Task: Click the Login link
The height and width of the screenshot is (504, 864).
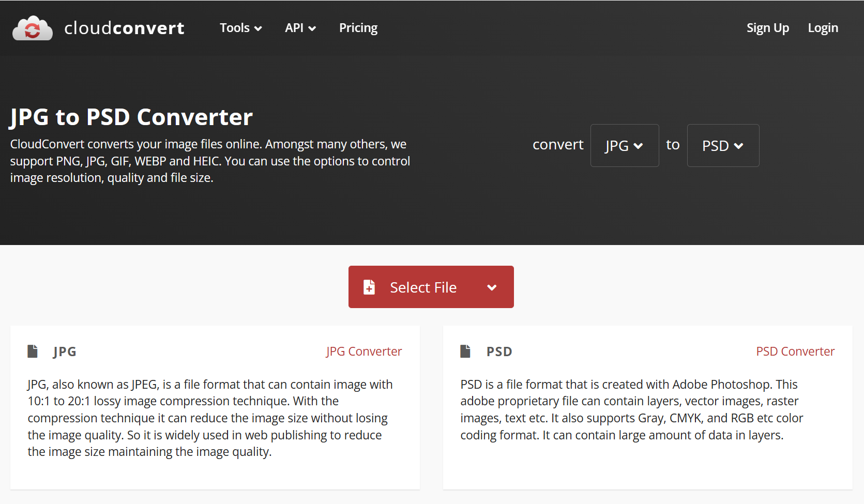Action: 823,28
